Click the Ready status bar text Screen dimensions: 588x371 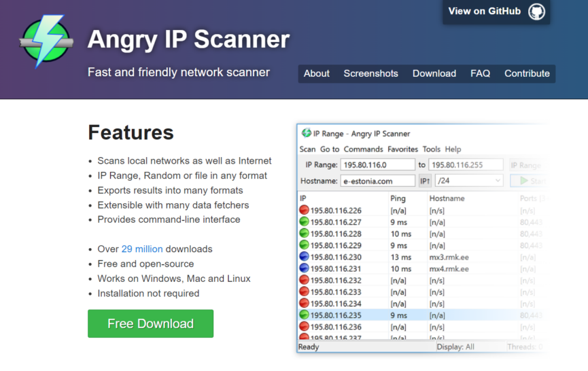click(309, 347)
